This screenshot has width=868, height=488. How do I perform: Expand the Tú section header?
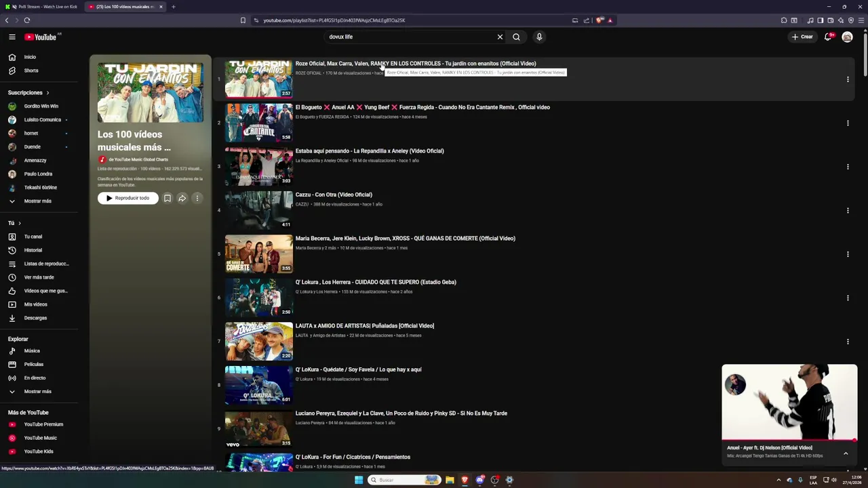point(14,223)
